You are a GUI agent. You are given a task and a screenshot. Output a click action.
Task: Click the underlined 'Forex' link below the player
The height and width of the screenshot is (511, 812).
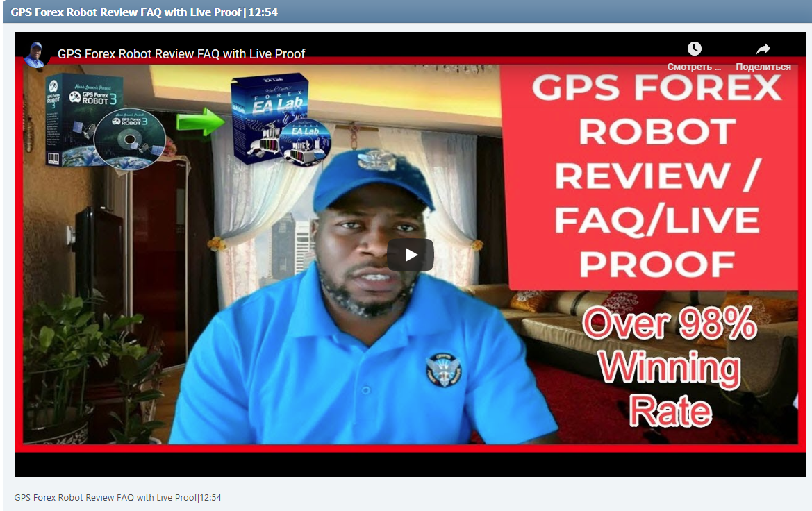44,497
